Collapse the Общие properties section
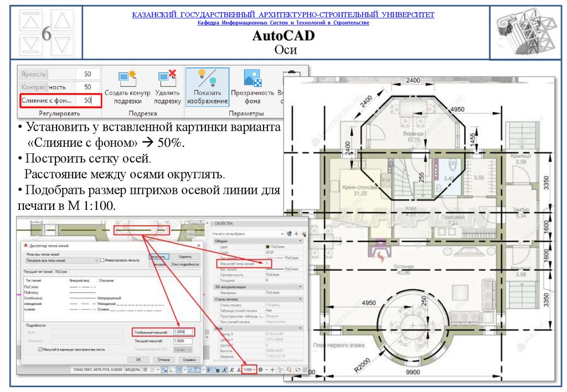The height and width of the screenshot is (392, 567). point(300,241)
